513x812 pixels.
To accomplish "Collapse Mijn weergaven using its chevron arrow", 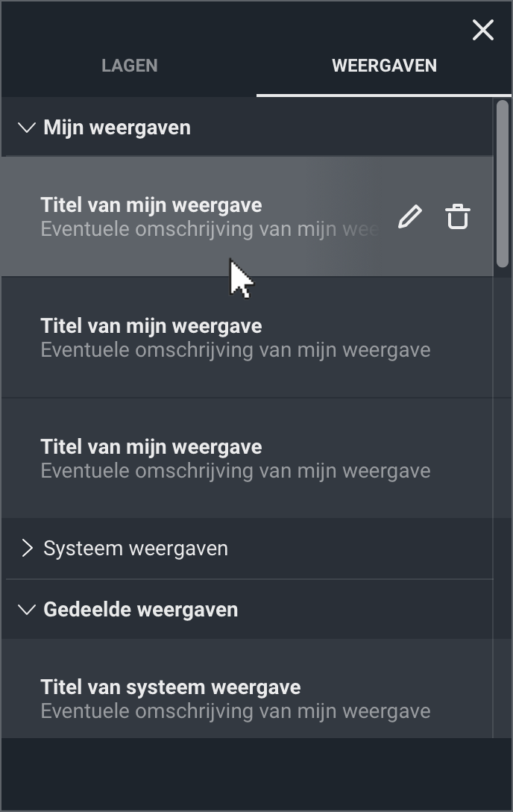I will pos(27,128).
